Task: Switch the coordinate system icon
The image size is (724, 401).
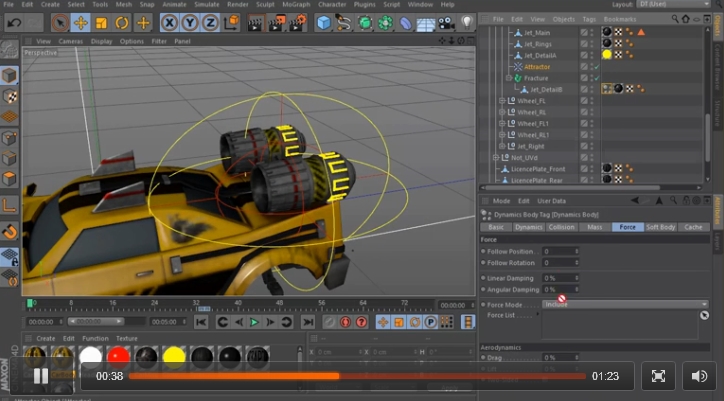Action: click(231, 23)
